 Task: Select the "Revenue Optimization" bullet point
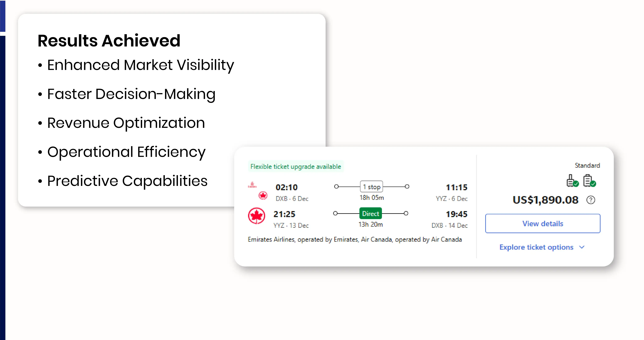pyautogui.click(x=126, y=123)
